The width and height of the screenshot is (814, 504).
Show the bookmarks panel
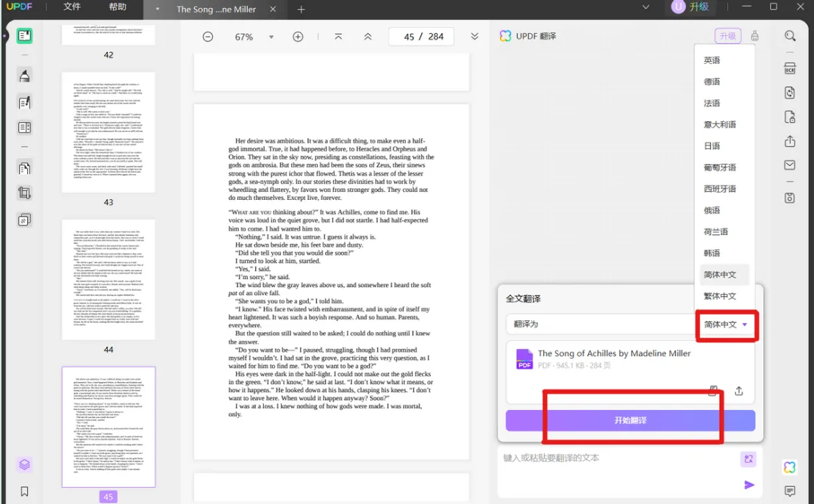24,491
